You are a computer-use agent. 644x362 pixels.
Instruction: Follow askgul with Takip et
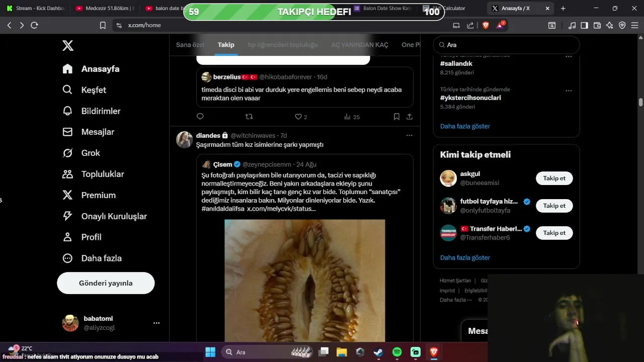point(554,178)
